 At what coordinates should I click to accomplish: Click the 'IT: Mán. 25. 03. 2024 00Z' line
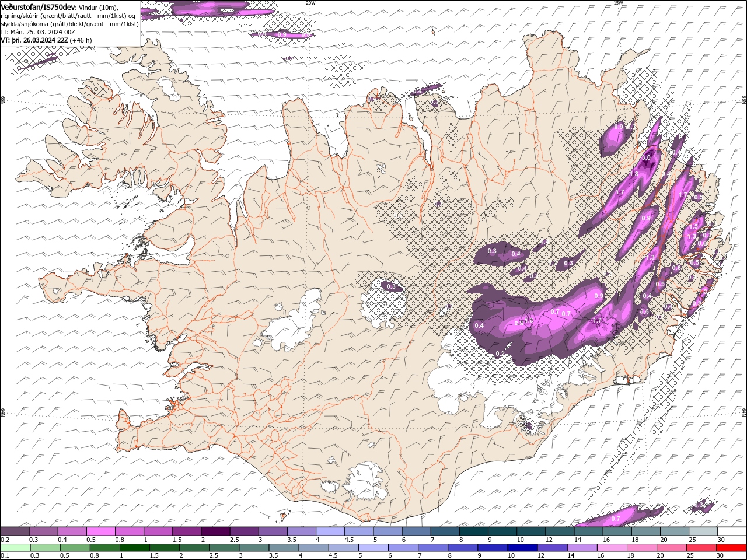[39, 32]
